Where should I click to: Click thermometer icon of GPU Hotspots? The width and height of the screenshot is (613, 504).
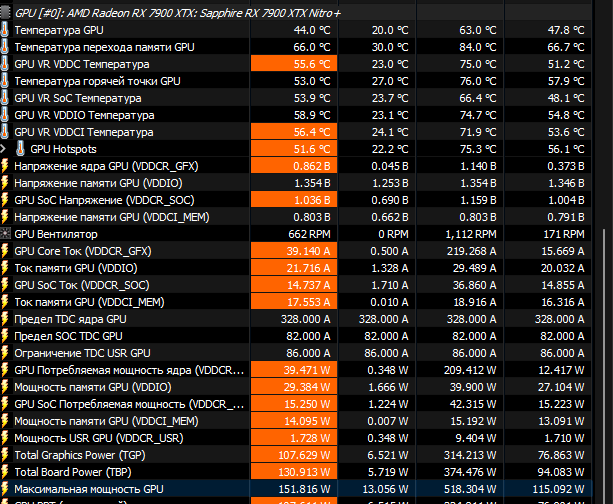pyautogui.click(x=20, y=149)
